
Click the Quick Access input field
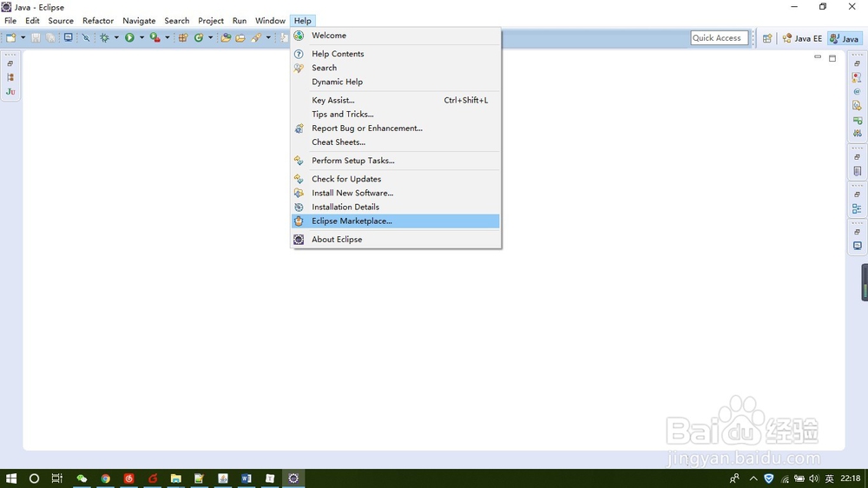tap(719, 37)
